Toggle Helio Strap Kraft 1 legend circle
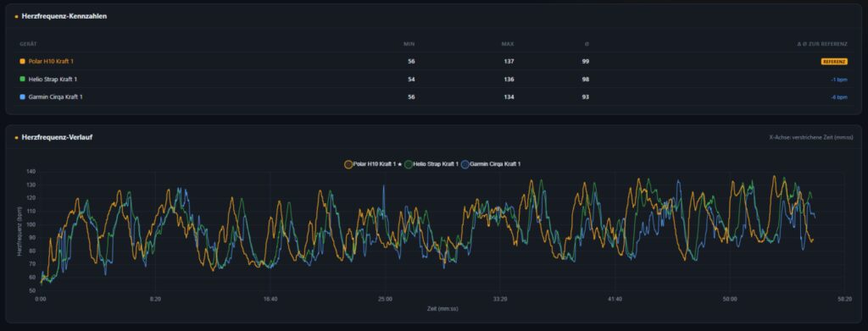Screen dimensions: 868x331 (x=409, y=164)
